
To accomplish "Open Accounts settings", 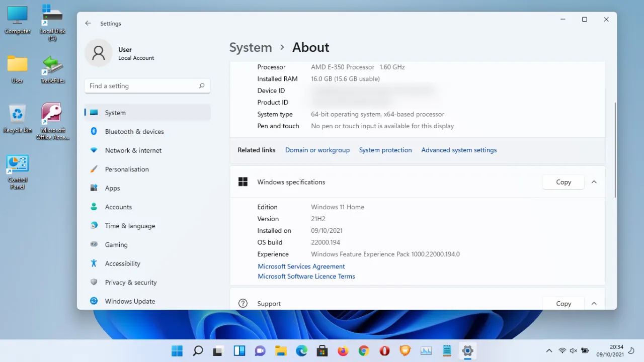I will tap(147, 207).
